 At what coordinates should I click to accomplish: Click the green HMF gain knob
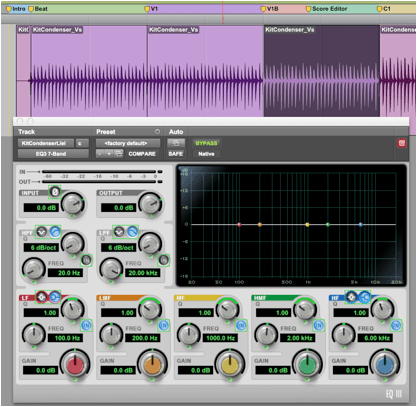click(x=308, y=364)
